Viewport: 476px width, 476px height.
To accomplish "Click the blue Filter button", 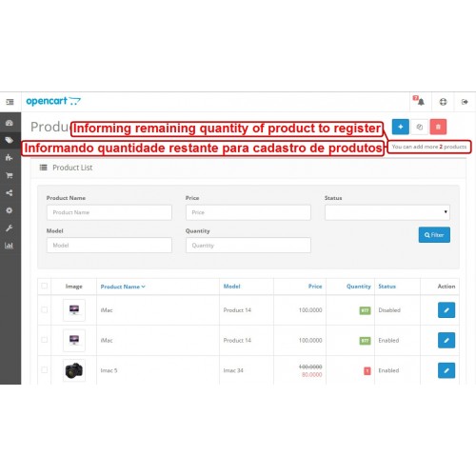I will coord(434,235).
